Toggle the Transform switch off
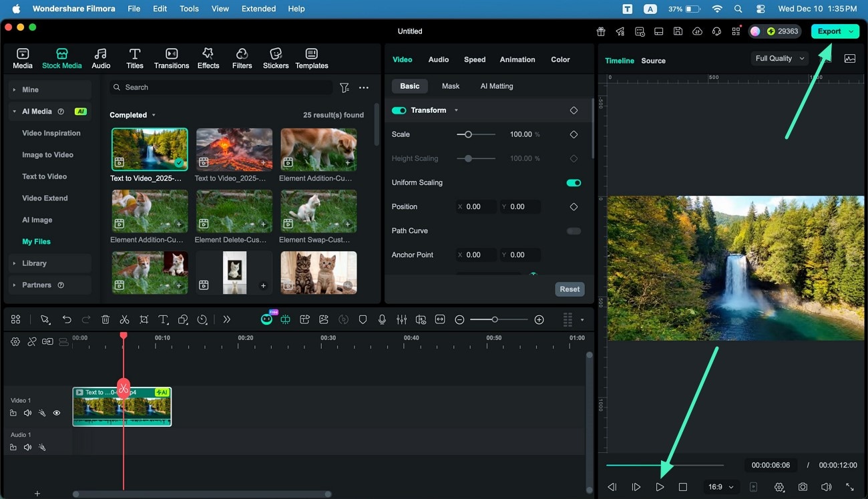The height and width of the screenshot is (499, 868). click(399, 110)
